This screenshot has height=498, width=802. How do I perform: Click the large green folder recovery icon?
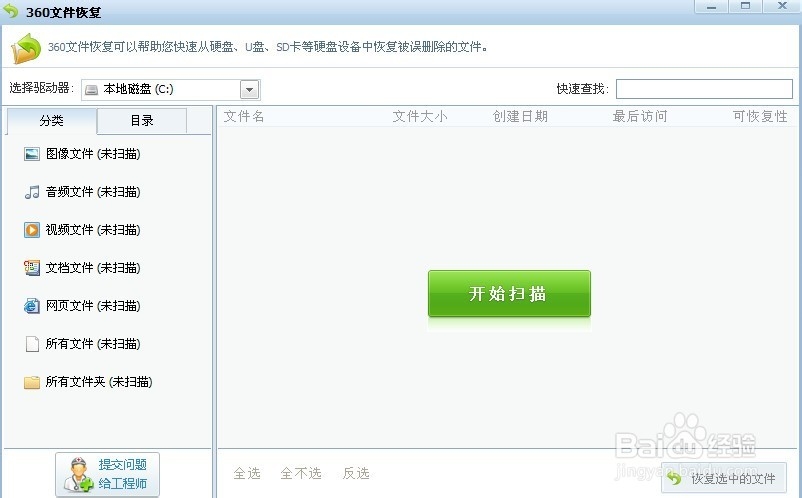(x=26, y=49)
